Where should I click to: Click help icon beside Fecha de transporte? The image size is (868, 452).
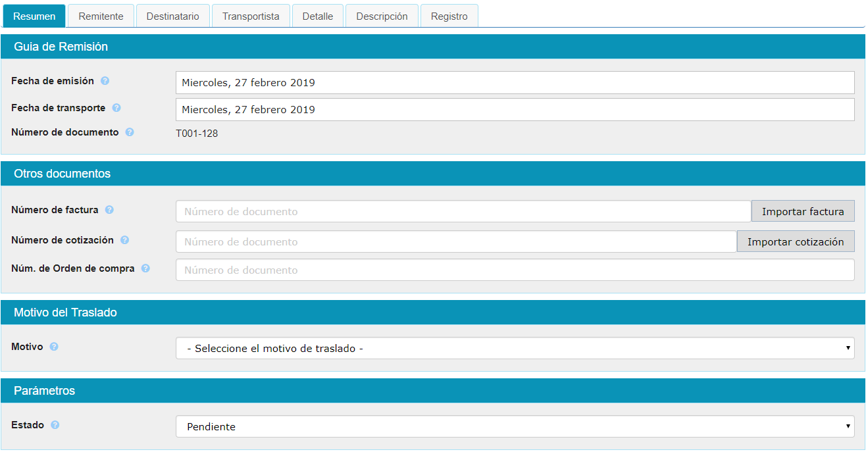click(116, 108)
